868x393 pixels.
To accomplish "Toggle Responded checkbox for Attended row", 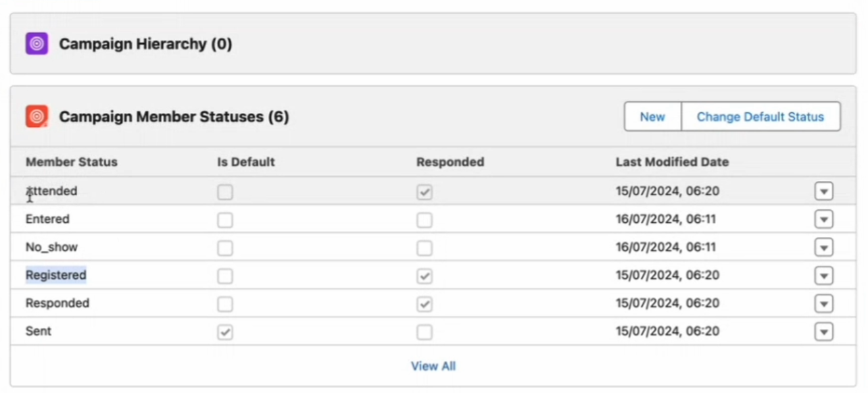I will pos(424,192).
